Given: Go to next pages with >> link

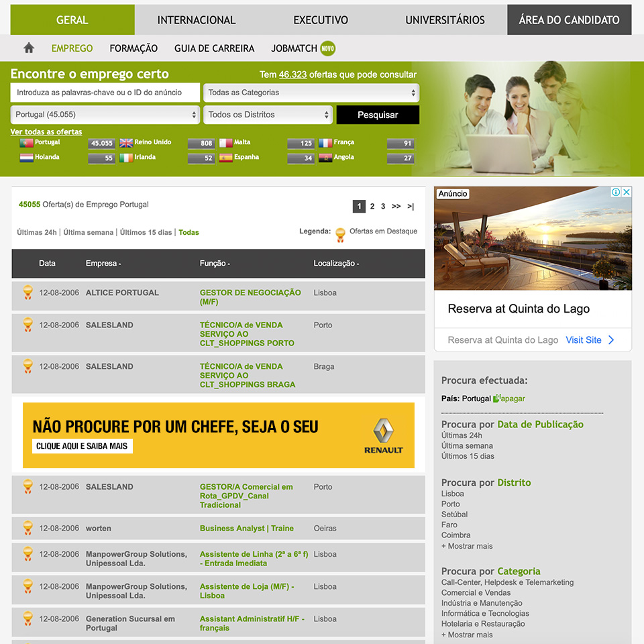Looking at the screenshot, I should click(x=396, y=206).
